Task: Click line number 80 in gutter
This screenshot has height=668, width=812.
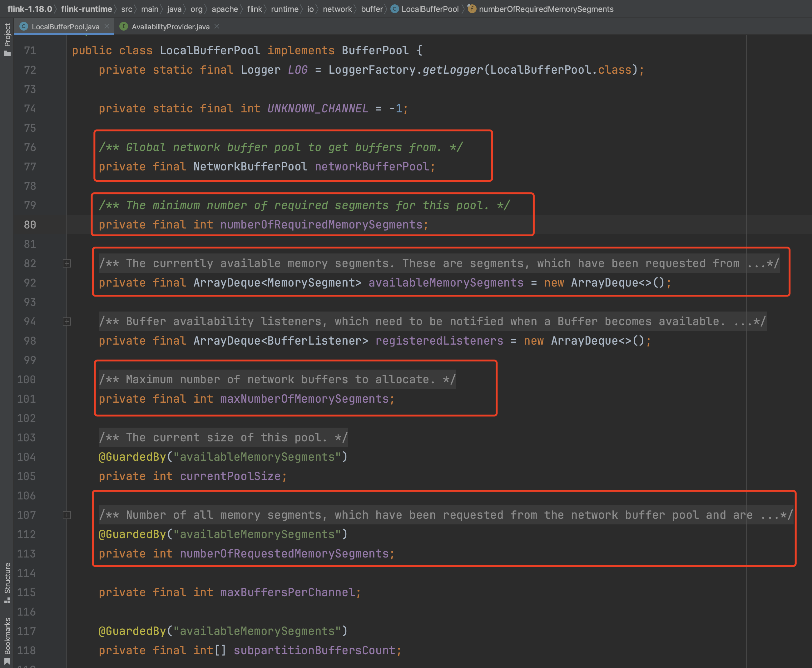Action: click(x=30, y=225)
